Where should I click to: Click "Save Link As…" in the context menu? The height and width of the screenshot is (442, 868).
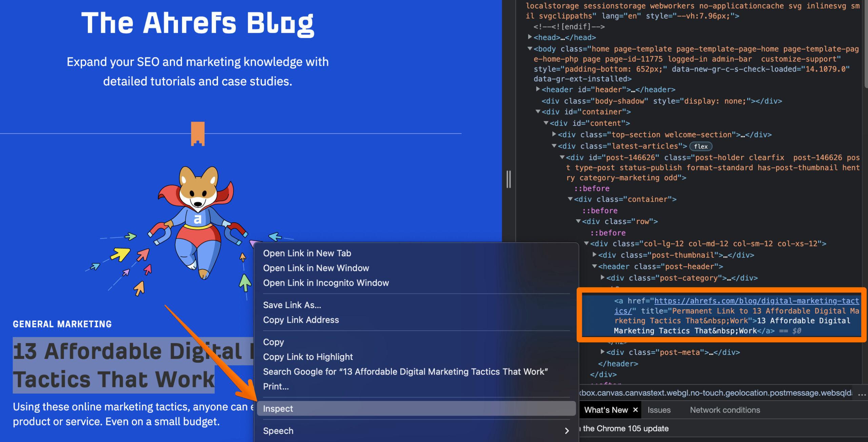coord(292,305)
